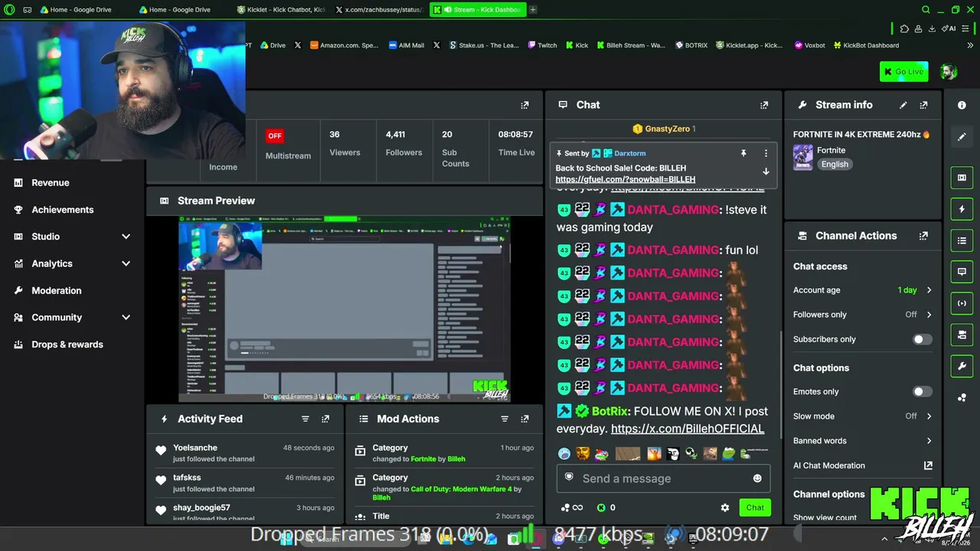Toggle the chat widget in right rail

coord(962,272)
